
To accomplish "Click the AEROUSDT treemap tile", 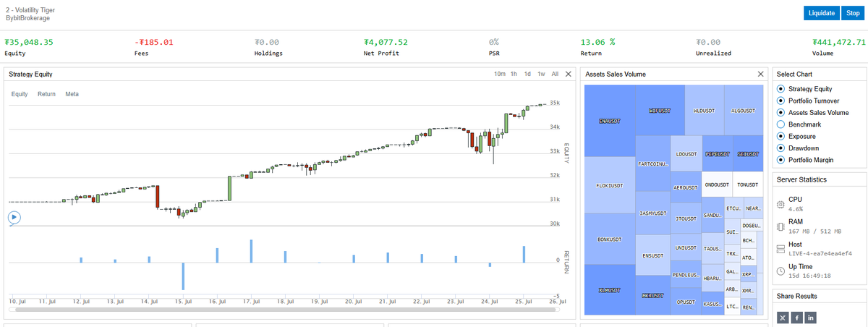I will 686,187.
